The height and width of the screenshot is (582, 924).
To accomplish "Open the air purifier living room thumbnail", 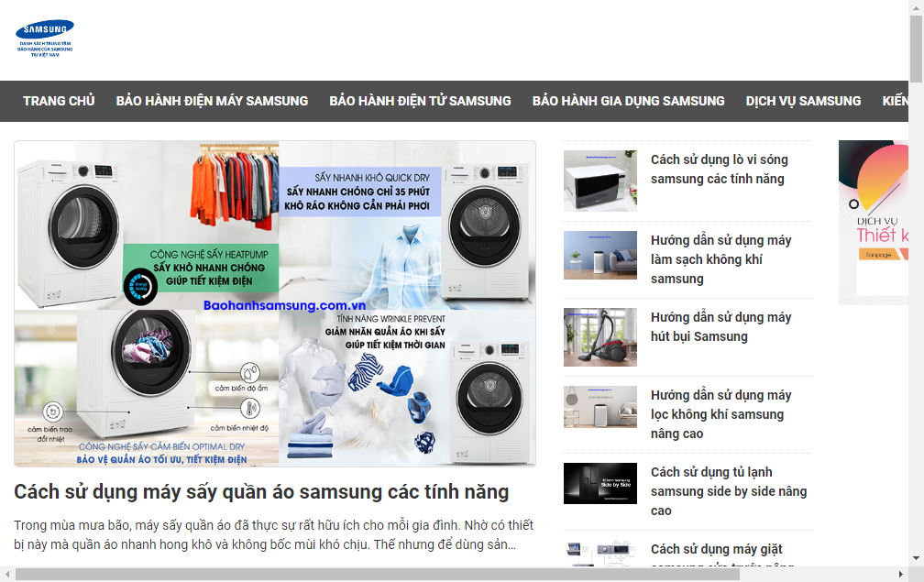I will pos(599,255).
